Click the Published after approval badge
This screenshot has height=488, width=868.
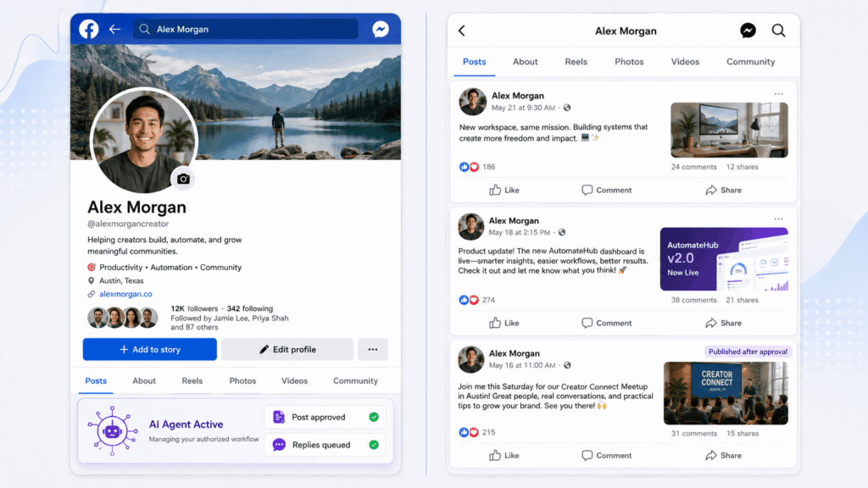tap(748, 352)
